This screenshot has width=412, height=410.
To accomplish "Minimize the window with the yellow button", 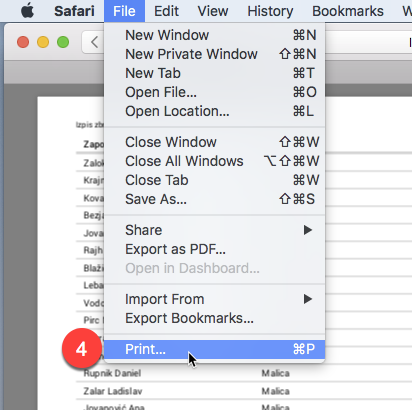I will pyautogui.click(x=43, y=42).
